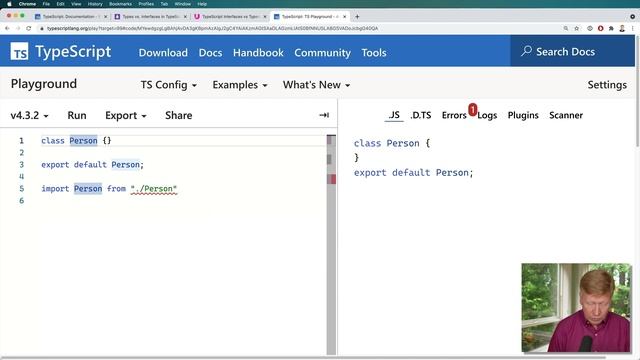Click the editor minimap error marker
This screenshot has width=640, height=360.
332,179
